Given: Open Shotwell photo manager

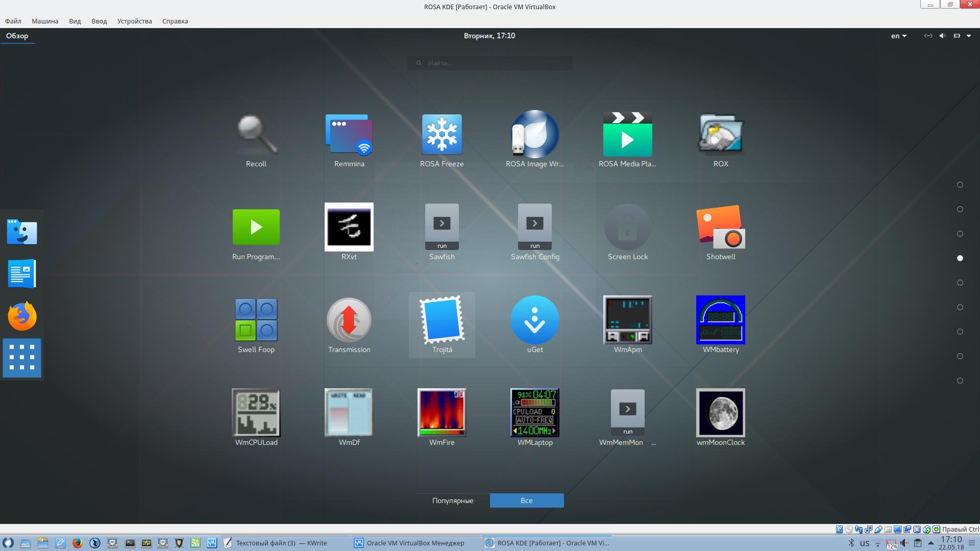Looking at the screenshot, I should [x=720, y=228].
